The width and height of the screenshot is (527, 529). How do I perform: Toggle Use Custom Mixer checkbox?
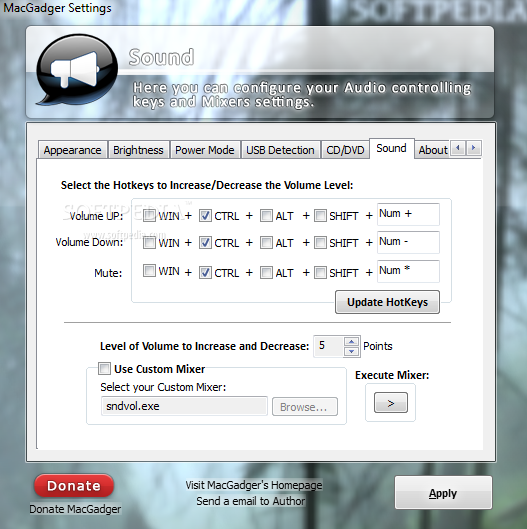click(x=104, y=368)
